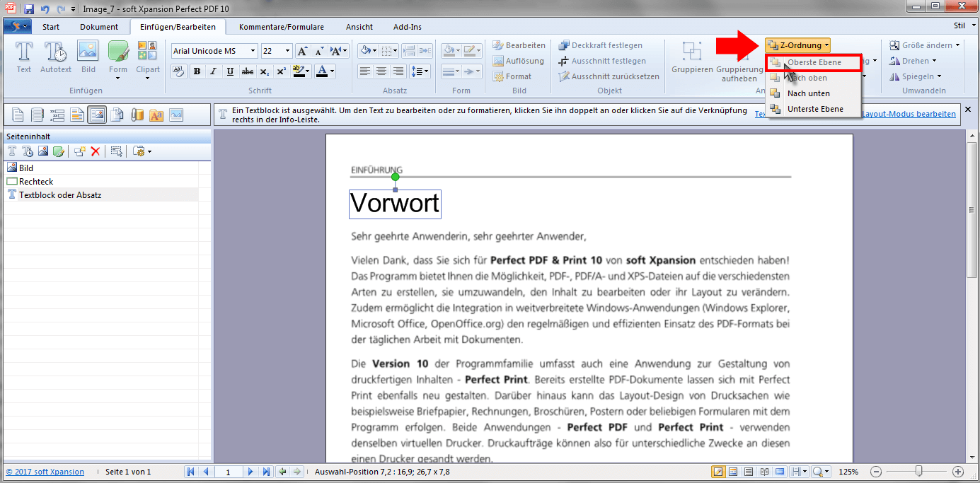Click the strikethrough text icon

point(247,71)
